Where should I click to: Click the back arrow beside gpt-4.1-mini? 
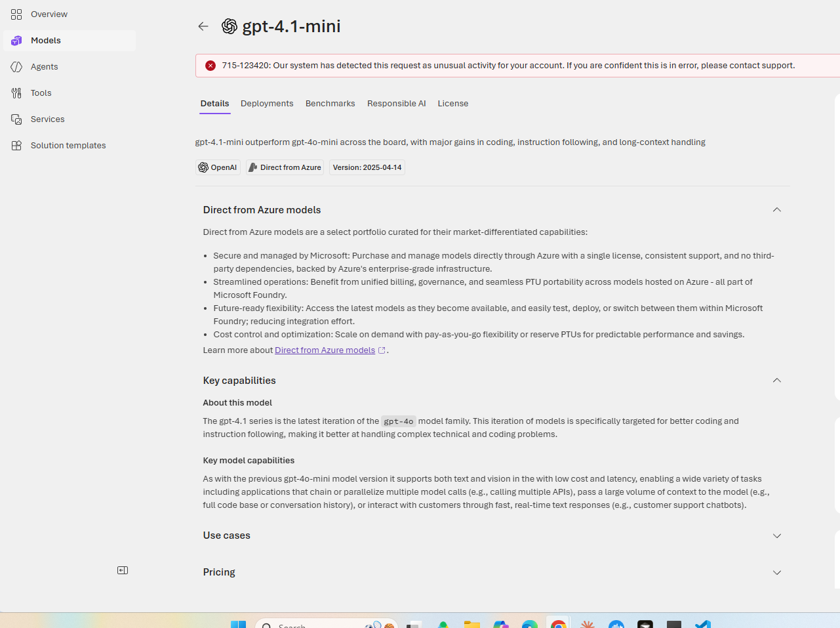tap(203, 26)
